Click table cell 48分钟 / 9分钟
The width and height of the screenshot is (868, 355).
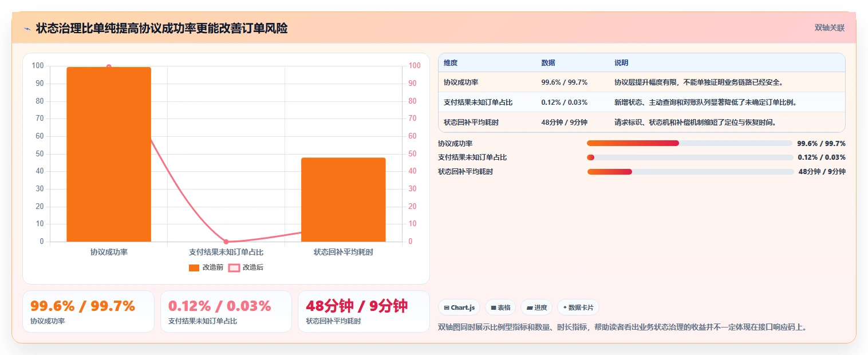coord(565,123)
